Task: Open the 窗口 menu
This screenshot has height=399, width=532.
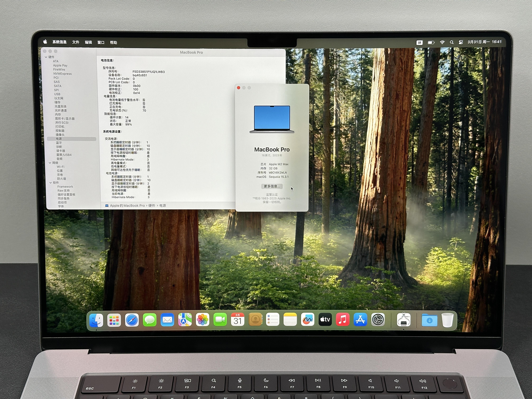Action: point(101,43)
